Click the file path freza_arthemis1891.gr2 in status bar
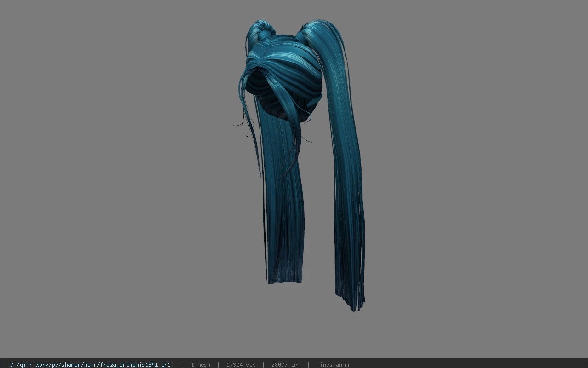588x368 pixels. pos(90,365)
